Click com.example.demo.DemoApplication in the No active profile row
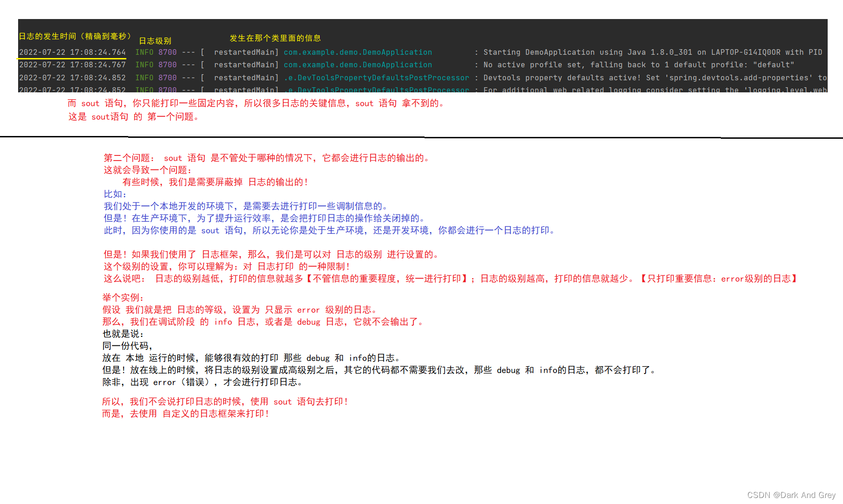This screenshot has height=504, width=843. coord(358,65)
